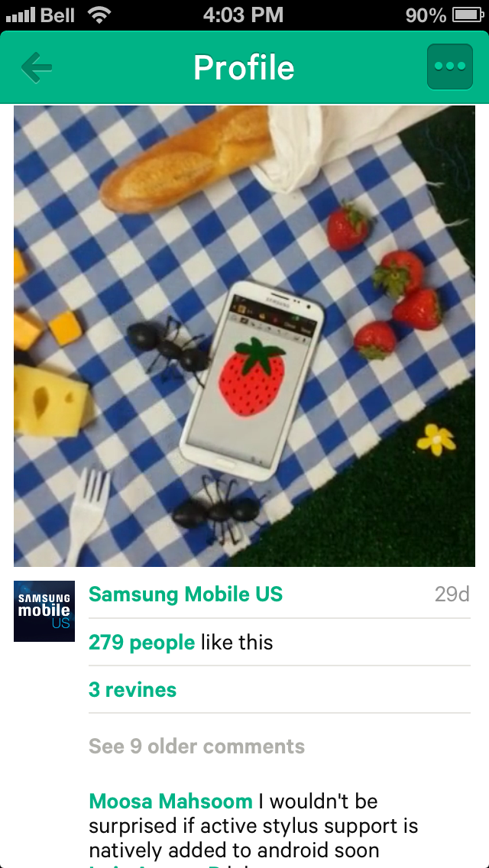Tap the 90% battery percentage text
Viewport: 489px width, 868px height.
[426, 15]
